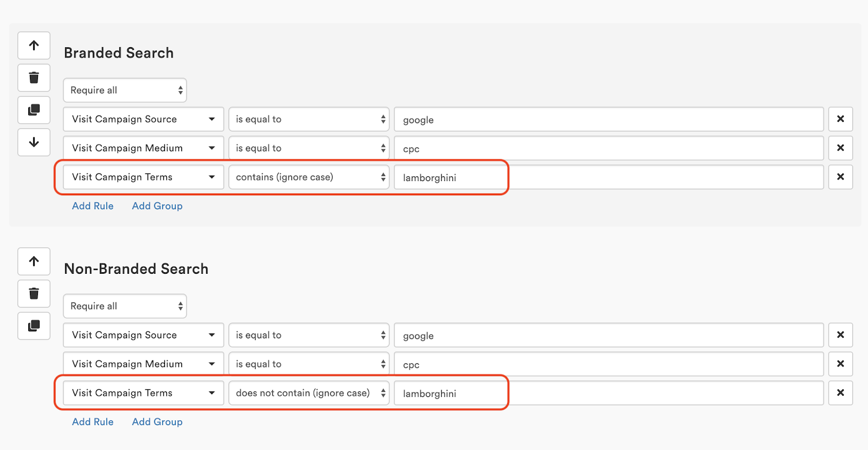Click Add Rule under Non-Branded Search
This screenshot has height=450, width=868.
point(93,422)
